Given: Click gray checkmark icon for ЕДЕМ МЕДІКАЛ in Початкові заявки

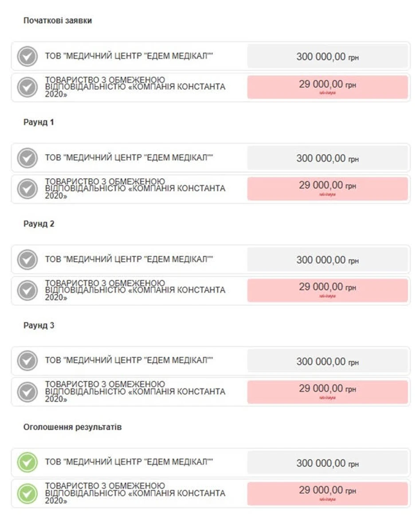Looking at the screenshot, I should [x=27, y=57].
